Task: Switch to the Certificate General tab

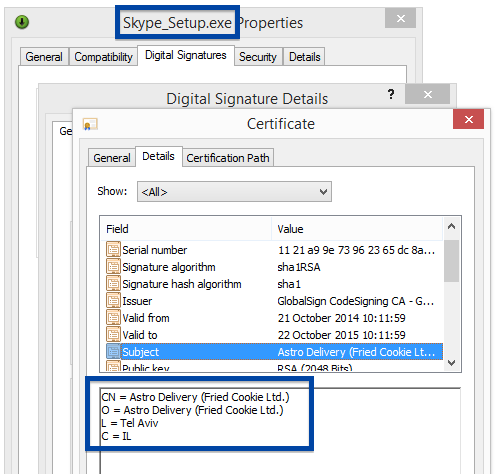Action: click(112, 158)
